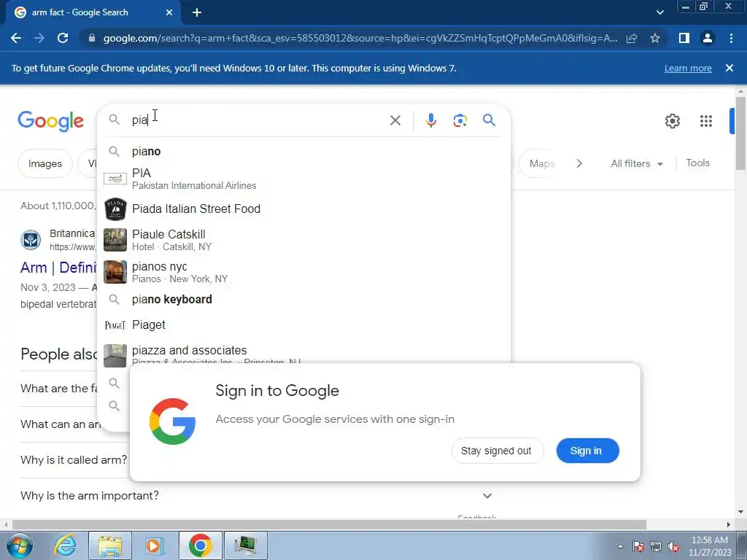
Task: Open the tab search dropdown chevron
Action: click(x=659, y=13)
